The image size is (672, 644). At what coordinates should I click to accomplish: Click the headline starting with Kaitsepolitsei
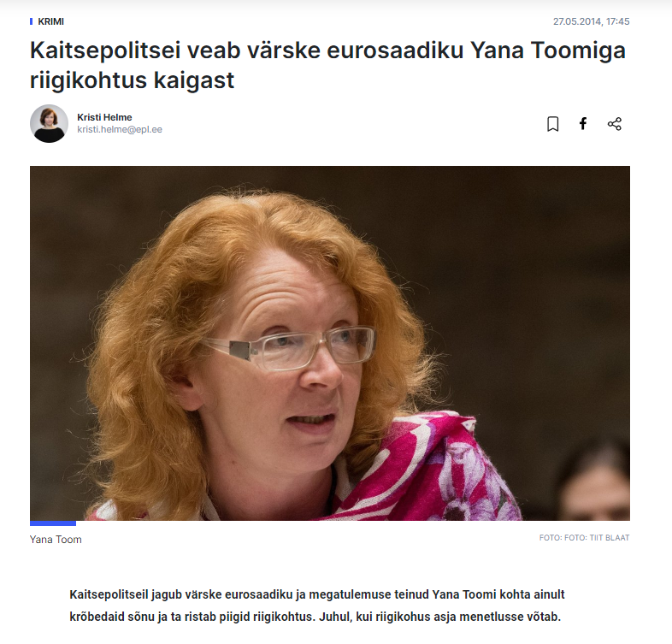pyautogui.click(x=327, y=65)
